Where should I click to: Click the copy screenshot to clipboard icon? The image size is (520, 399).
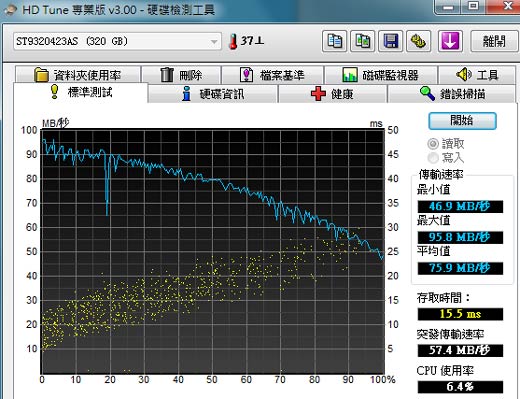362,41
